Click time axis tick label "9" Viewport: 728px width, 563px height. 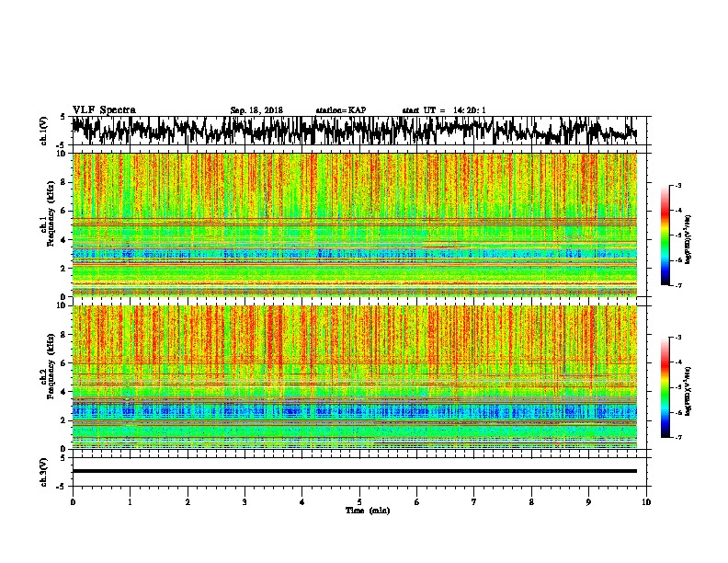pos(588,502)
